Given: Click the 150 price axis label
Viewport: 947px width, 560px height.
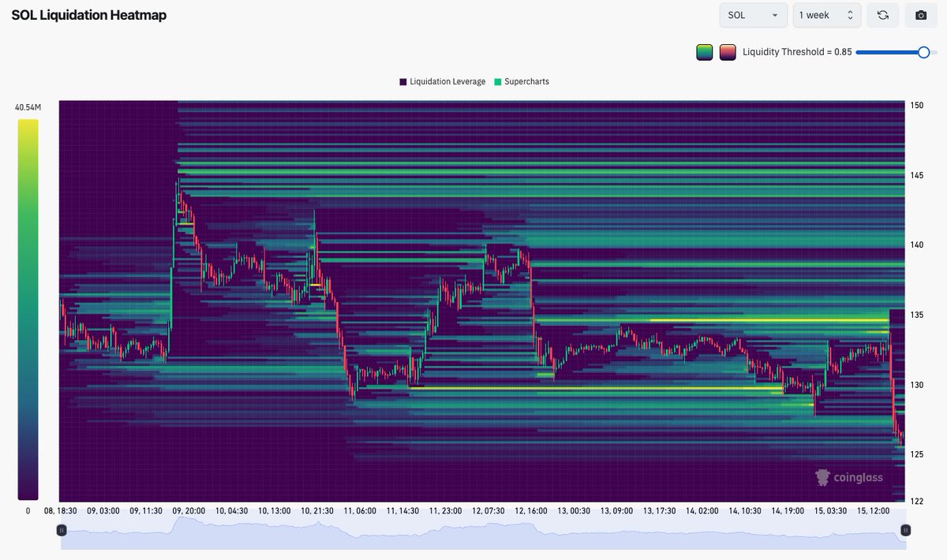Looking at the screenshot, I should click(x=916, y=106).
